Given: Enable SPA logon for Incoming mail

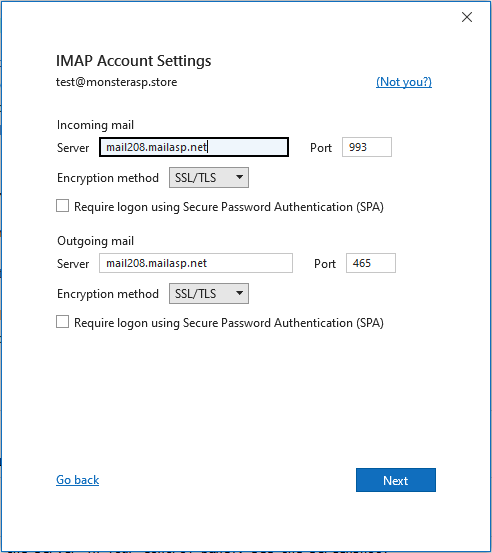Looking at the screenshot, I should [62, 206].
